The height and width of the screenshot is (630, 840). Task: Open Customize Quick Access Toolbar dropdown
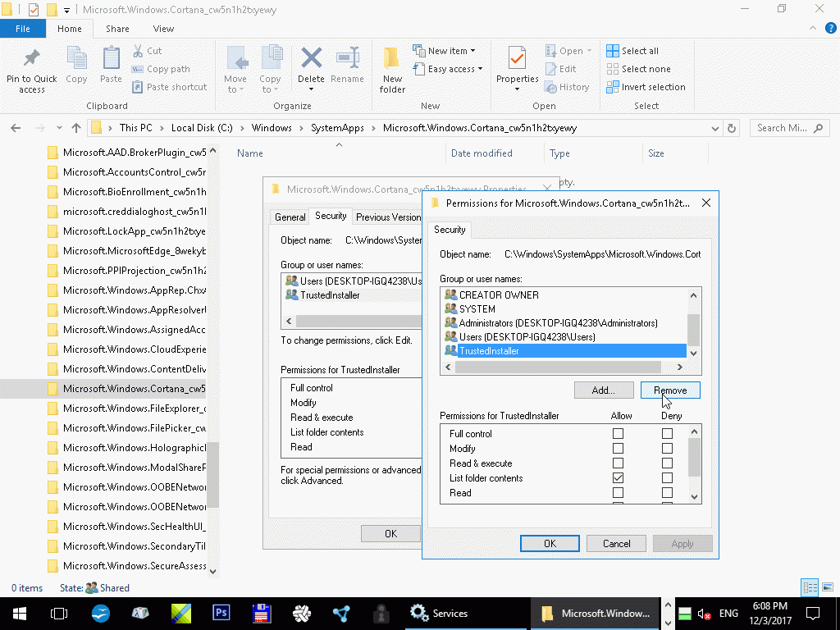(x=66, y=10)
